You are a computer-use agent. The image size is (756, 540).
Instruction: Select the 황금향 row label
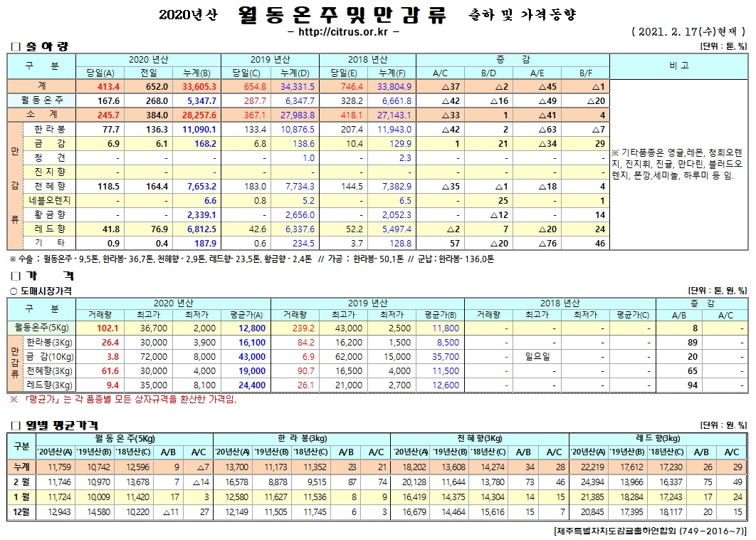52,214
